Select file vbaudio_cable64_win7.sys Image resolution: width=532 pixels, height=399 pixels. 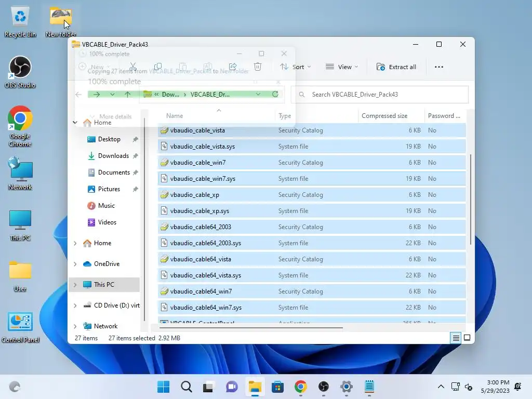point(312,308)
